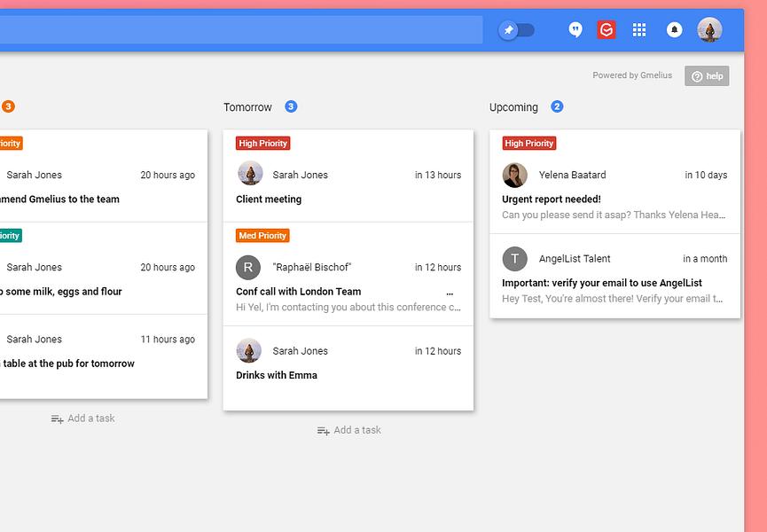Viewport: 767px width, 532px height.
Task: Click Tomorrow column count badge 3
Action: click(291, 106)
